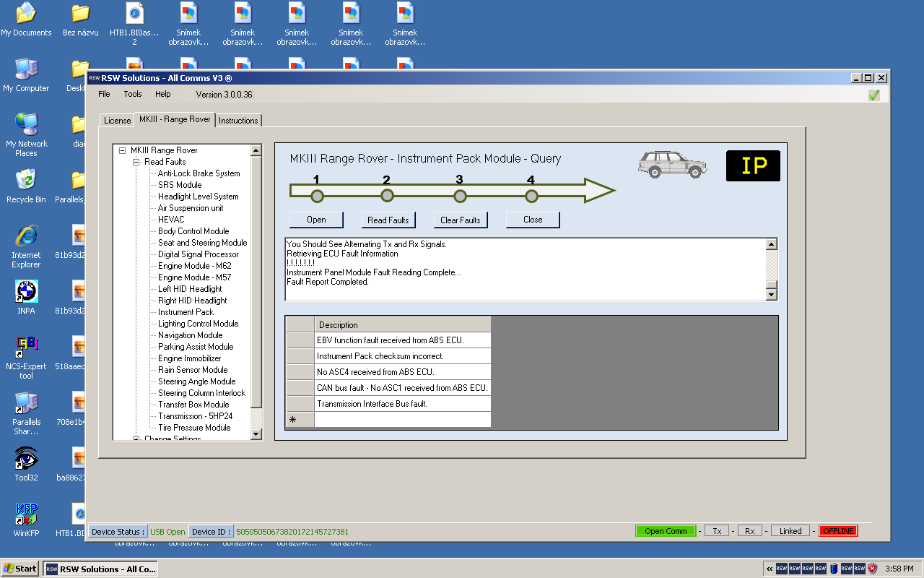Open the Tools menu

133,94
